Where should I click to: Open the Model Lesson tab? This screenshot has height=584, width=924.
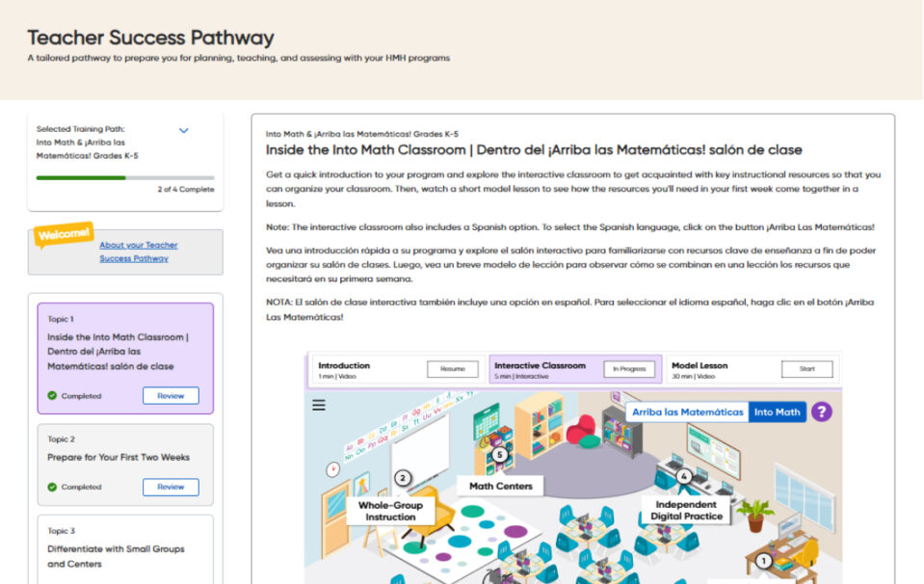[752, 369]
